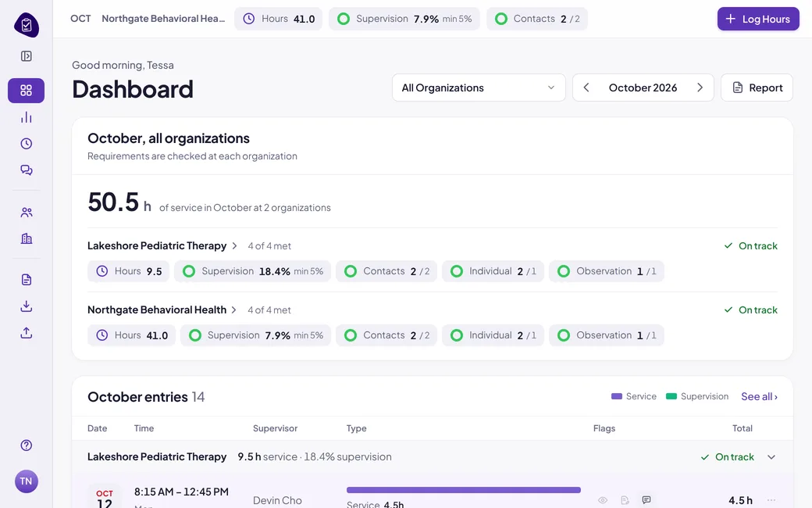Click the Report button
The image size is (812, 508).
[x=757, y=88]
